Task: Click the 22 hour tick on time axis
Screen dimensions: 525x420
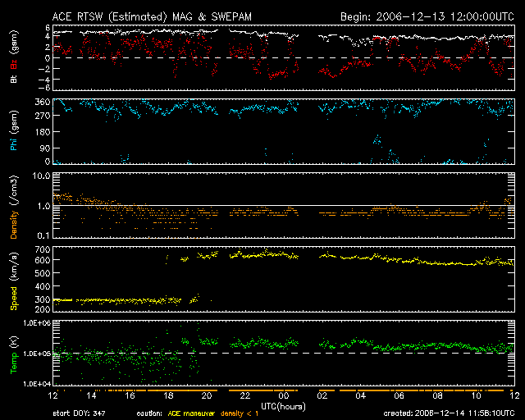Action: click(x=244, y=397)
